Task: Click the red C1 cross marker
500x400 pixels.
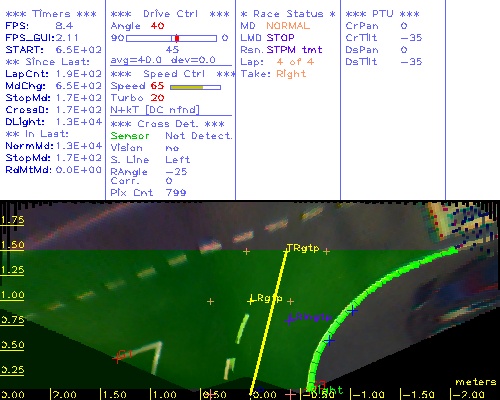Action: pyautogui.click(x=117, y=359)
